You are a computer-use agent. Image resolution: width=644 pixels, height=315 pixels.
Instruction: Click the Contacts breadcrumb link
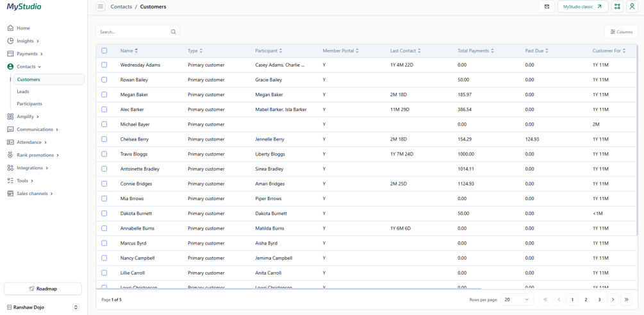(121, 6)
